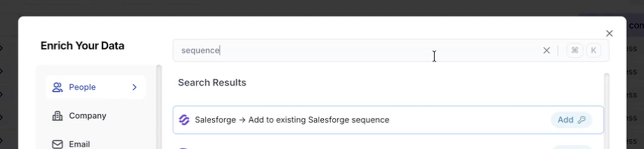This screenshot has width=644, height=149.
Task: Open the Company category
Action: pos(87,116)
